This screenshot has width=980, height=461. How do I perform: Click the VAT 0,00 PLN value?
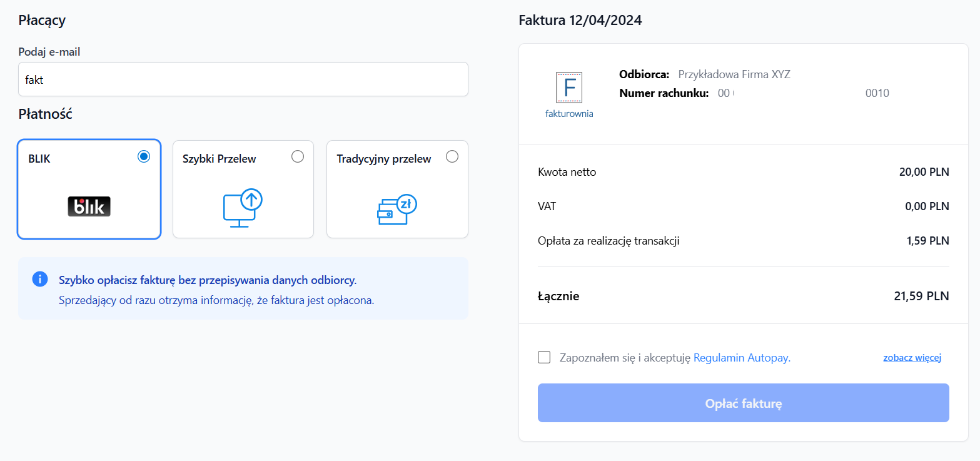pyautogui.click(x=927, y=206)
